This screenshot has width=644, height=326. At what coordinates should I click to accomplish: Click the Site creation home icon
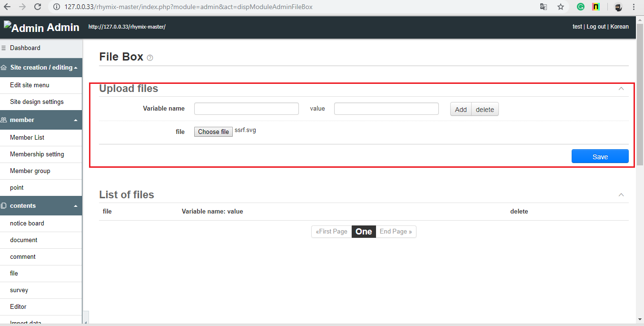coord(4,68)
